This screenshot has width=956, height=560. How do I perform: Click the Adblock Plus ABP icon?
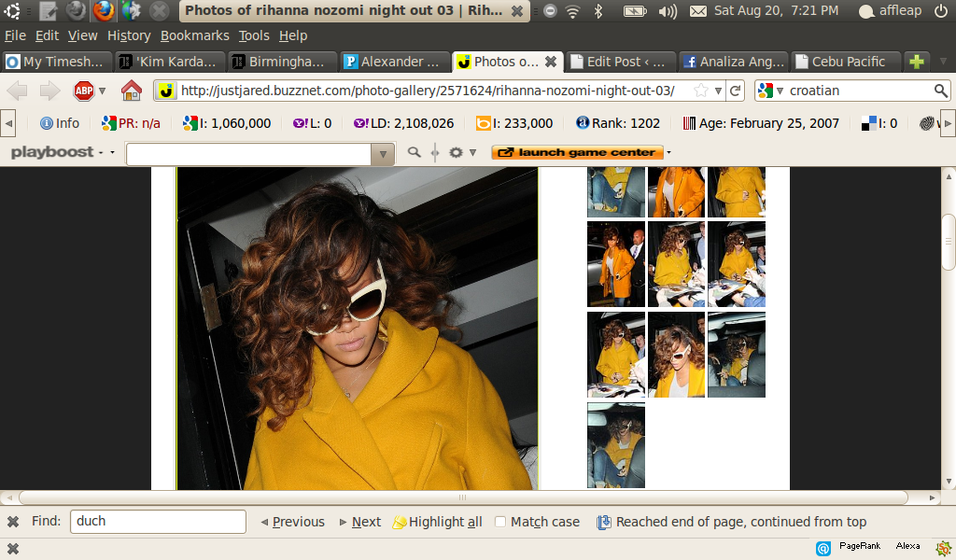83,91
